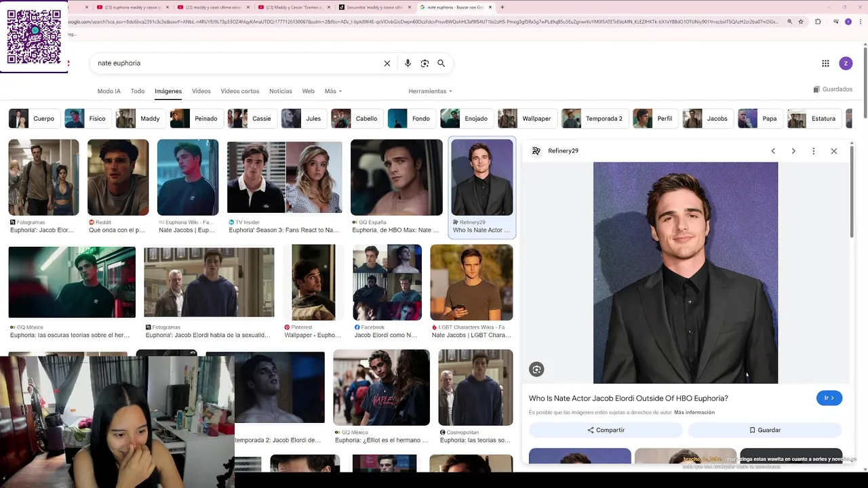Start voice search with microphone
This screenshot has height=488, width=868.
coord(408,63)
